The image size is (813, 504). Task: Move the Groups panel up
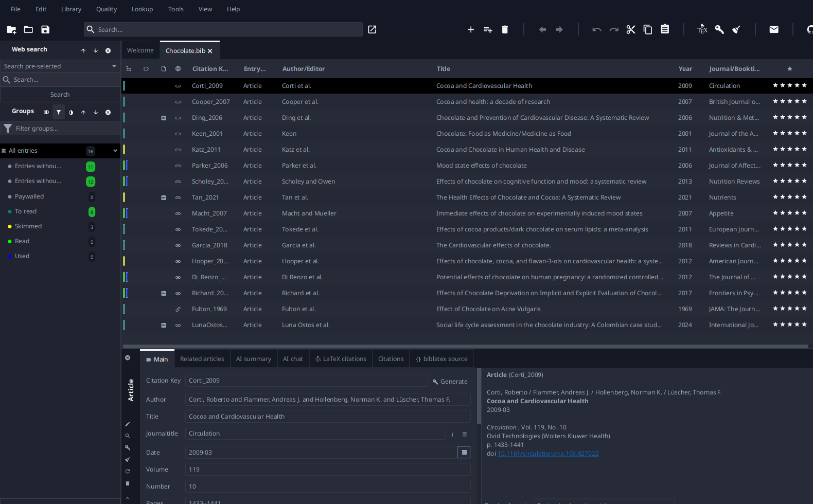point(83,112)
